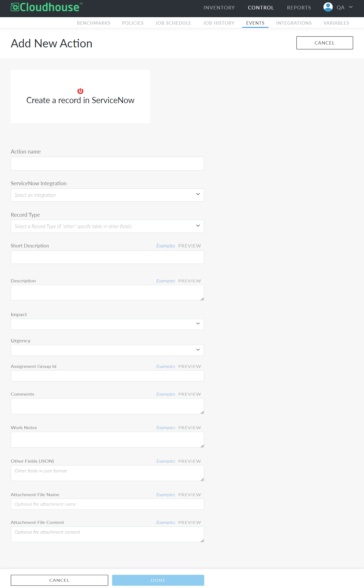Open the Record Type dropdown
Viewport: 364px width, 588px height.
107,226
